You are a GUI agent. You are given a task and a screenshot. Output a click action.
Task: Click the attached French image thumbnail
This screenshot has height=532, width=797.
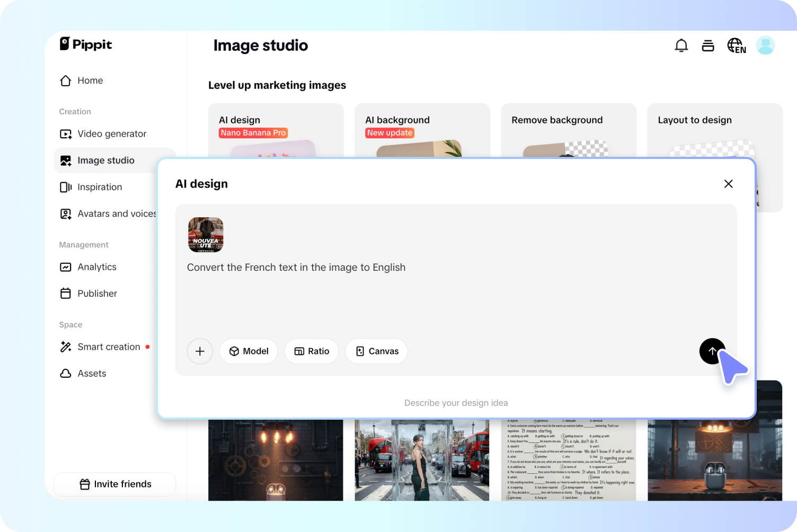206,235
